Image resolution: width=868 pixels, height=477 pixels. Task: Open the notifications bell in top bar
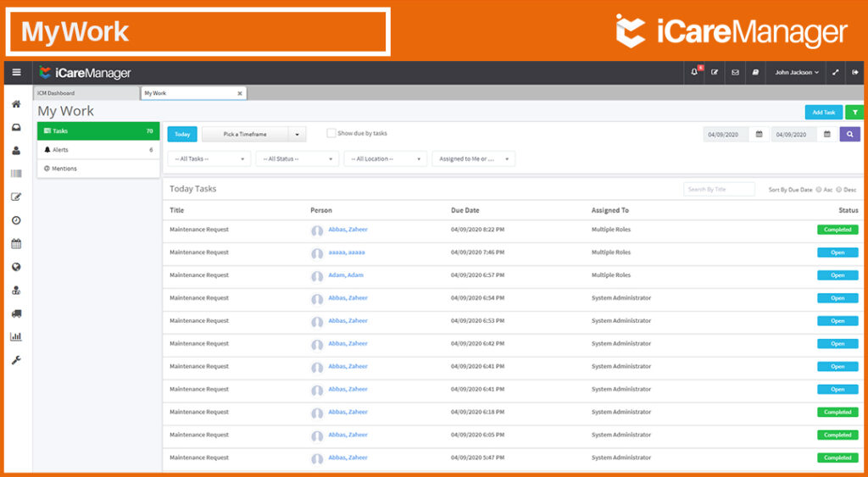point(695,73)
